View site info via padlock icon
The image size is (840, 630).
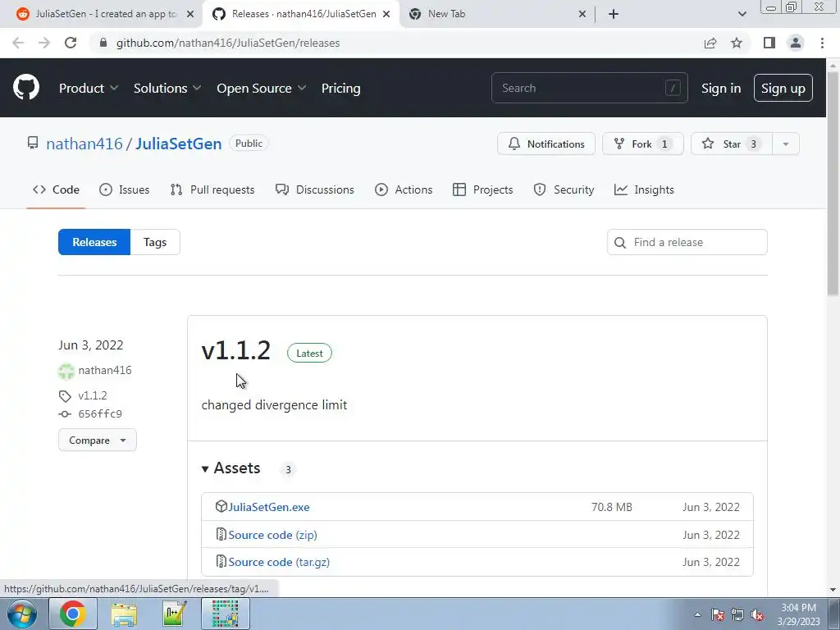tap(103, 43)
